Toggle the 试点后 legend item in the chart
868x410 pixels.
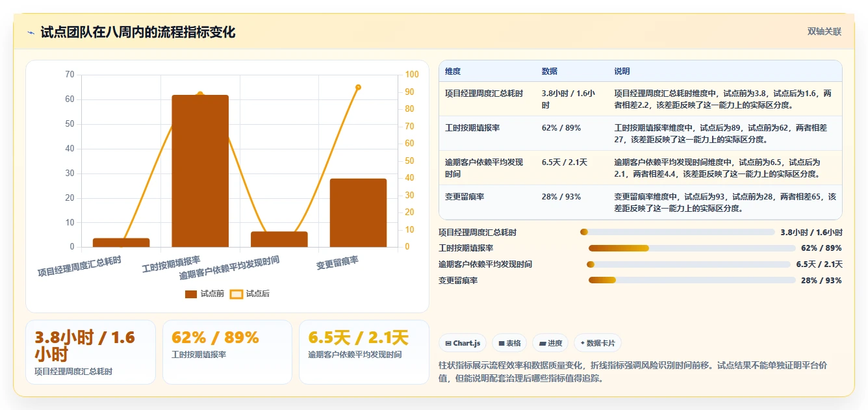[250, 294]
